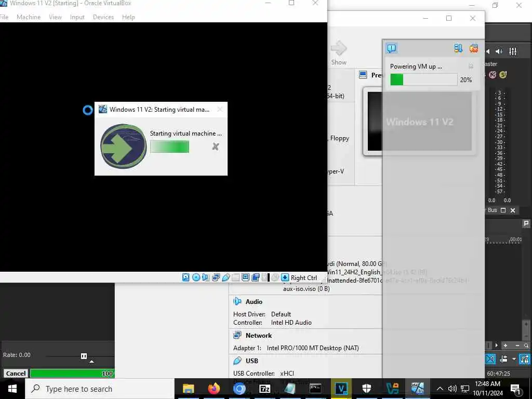The width and height of the screenshot is (532, 399).
Task: Click the Windows 11 V2 preview thumbnail
Action: (419, 121)
